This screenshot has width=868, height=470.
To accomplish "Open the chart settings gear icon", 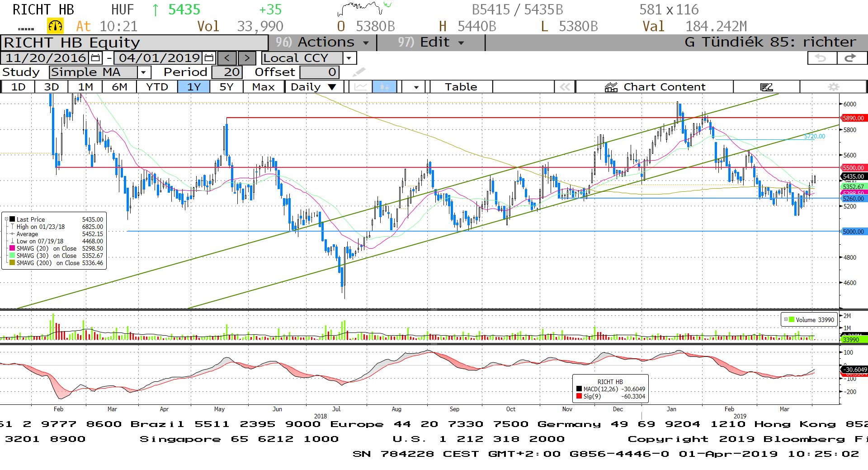I will [x=833, y=87].
